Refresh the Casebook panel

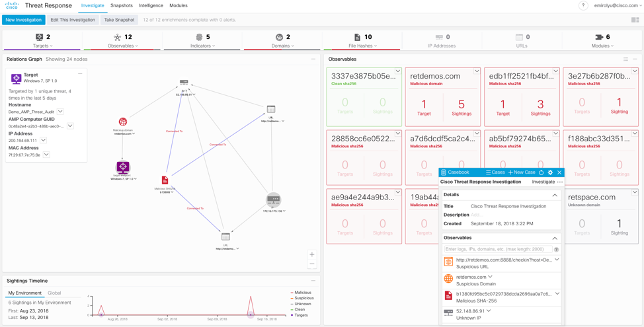click(541, 172)
